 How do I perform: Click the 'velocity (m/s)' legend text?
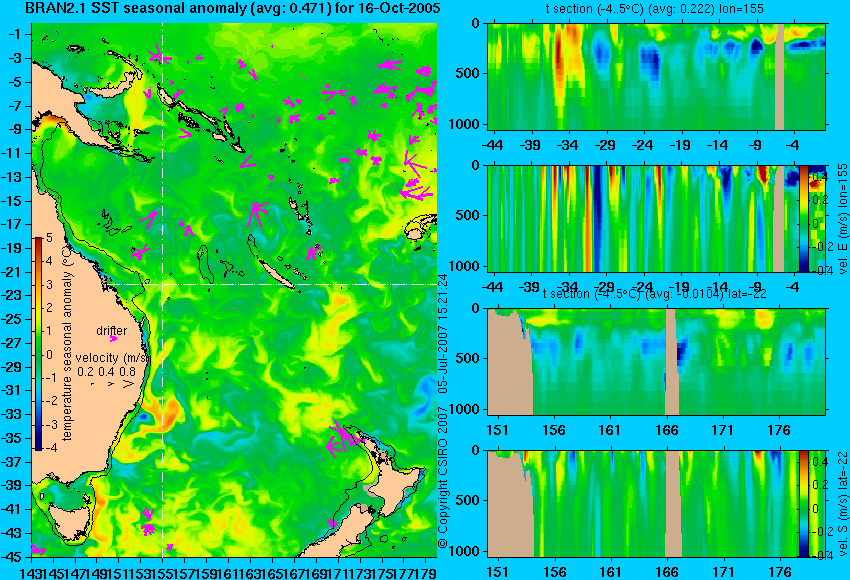pos(112,358)
